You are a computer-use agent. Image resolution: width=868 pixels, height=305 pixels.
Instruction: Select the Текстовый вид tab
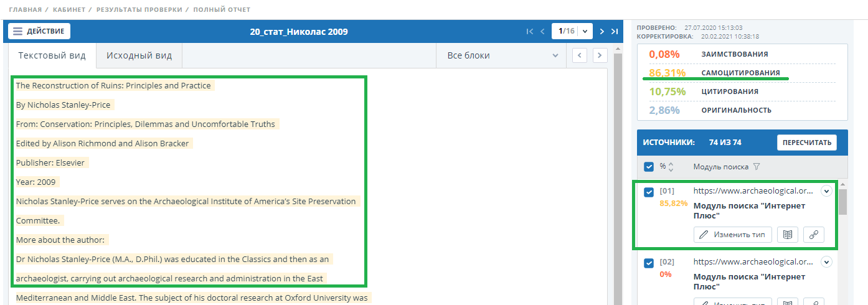point(52,55)
